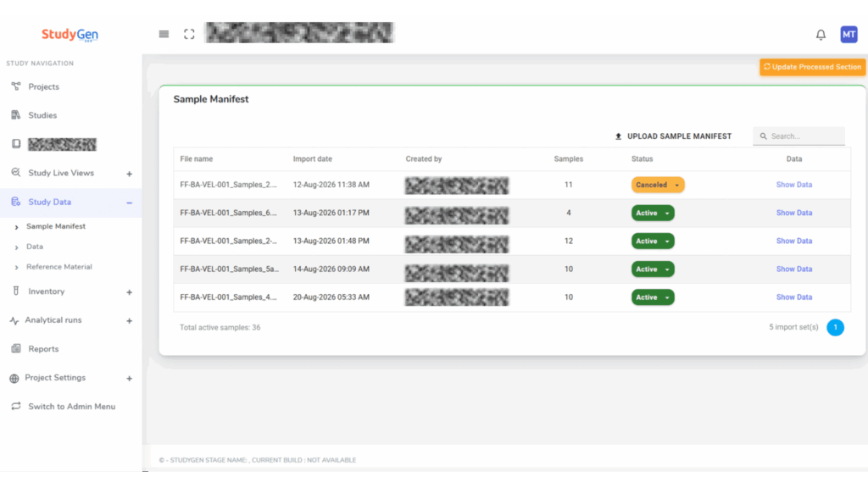This screenshot has height=488, width=868.
Task: Open Active status dropdown for Samples_5a row
Action: [653, 269]
